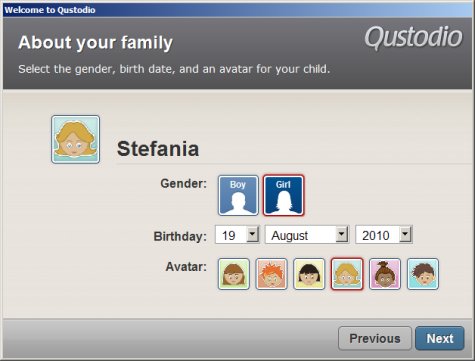Expand the August month dropdown
Viewport: 475px width, 361px height.
[341, 234]
